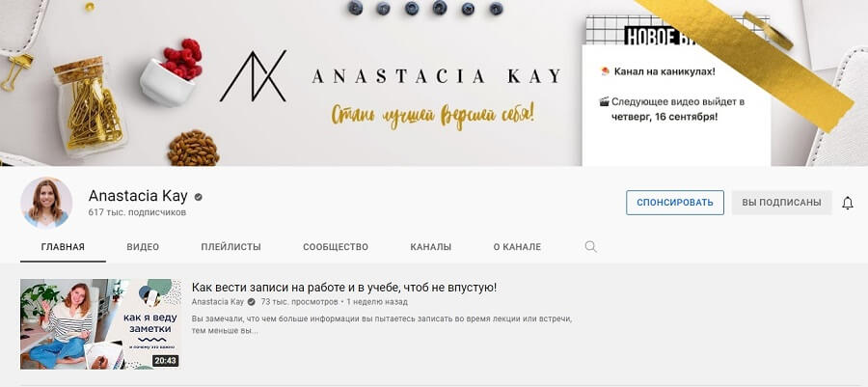Open the channel search magnifier icon
This screenshot has width=868, height=387.
[x=590, y=247]
